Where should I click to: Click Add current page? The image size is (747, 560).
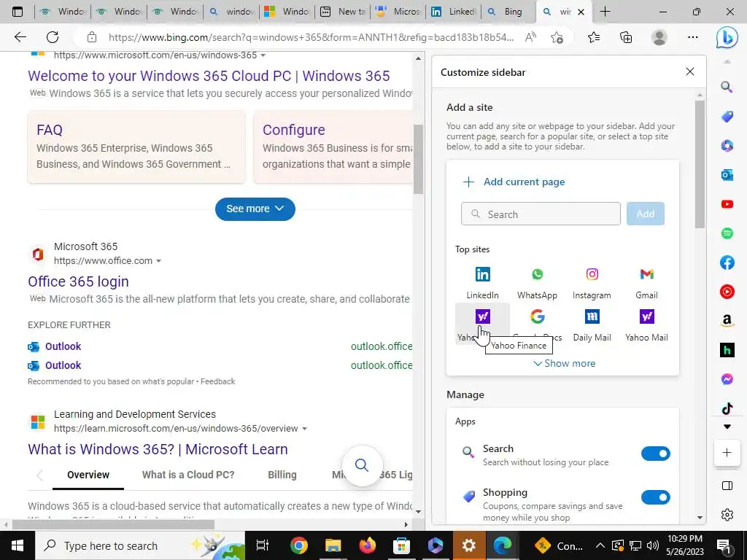514,182
